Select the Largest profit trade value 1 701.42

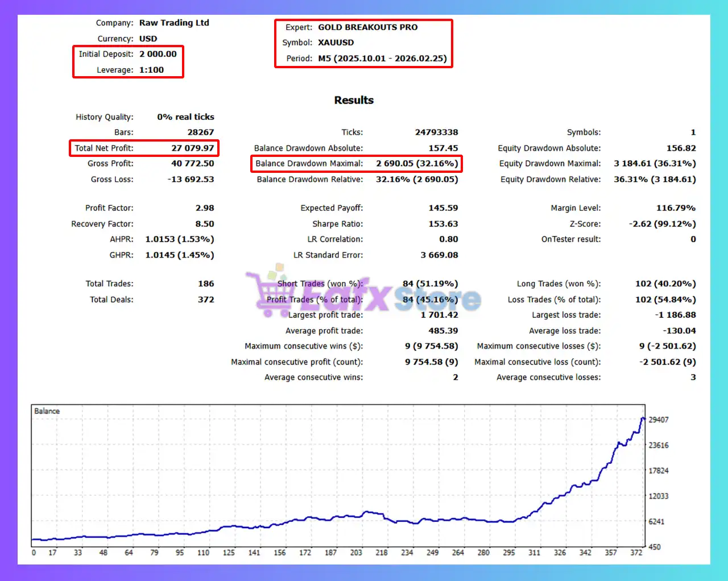[439, 315]
